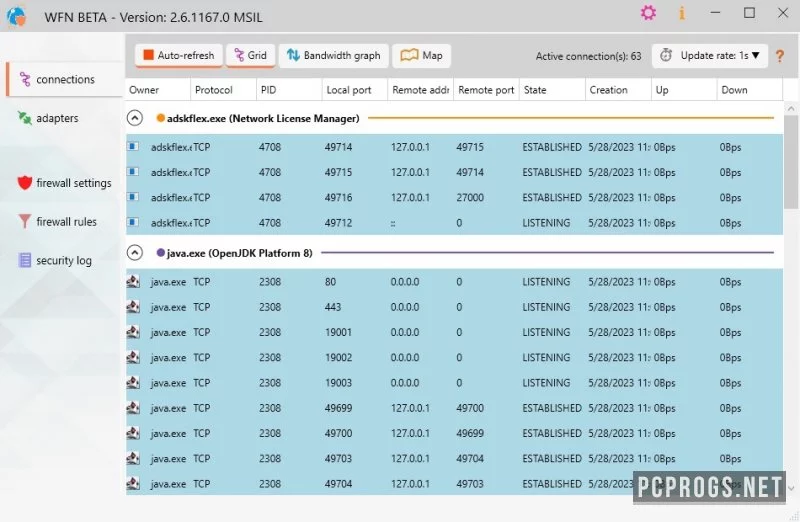Viewport: 800px width, 522px height.
Task: Sort by the Owner column header
Action: pos(158,90)
